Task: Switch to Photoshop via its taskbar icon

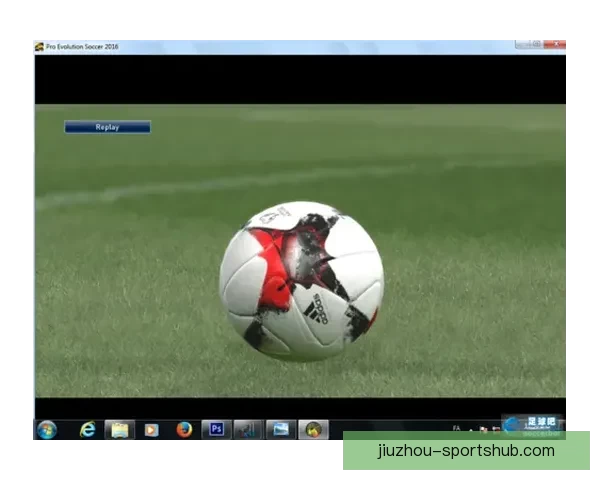Action: click(x=216, y=429)
